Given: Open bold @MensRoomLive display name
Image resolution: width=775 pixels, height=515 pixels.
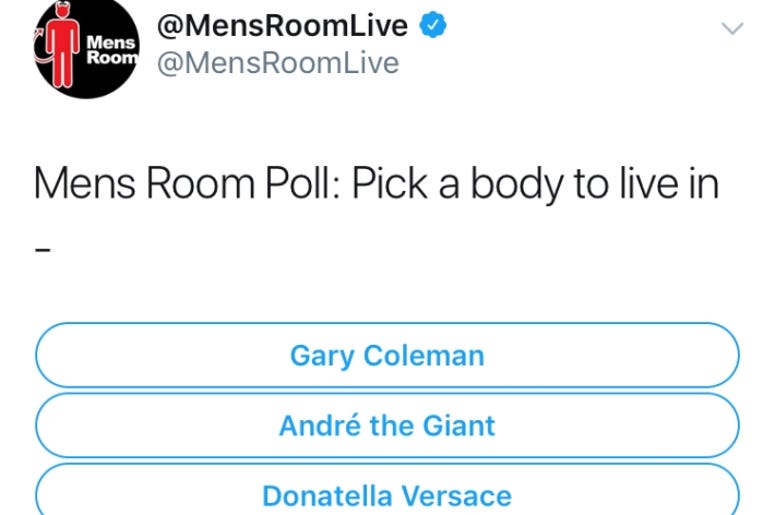Looking at the screenshot, I should [282, 26].
